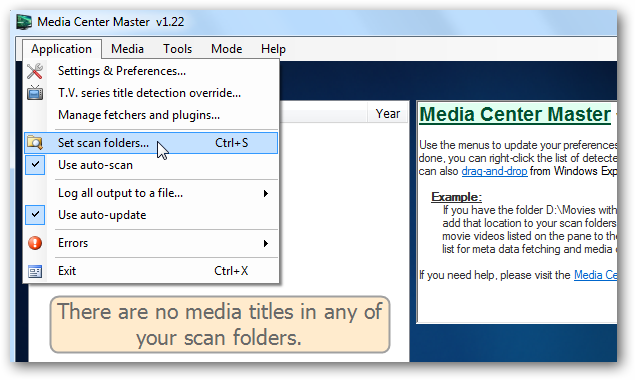Click the Media Center Master title bar icon
Viewport: 635px width, 380px height.
tap(24, 21)
